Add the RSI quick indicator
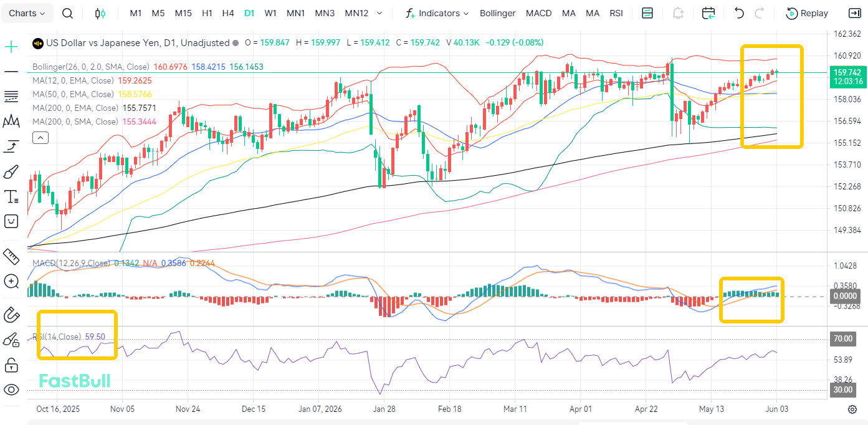Image resolution: width=868 pixels, height=425 pixels. point(616,13)
